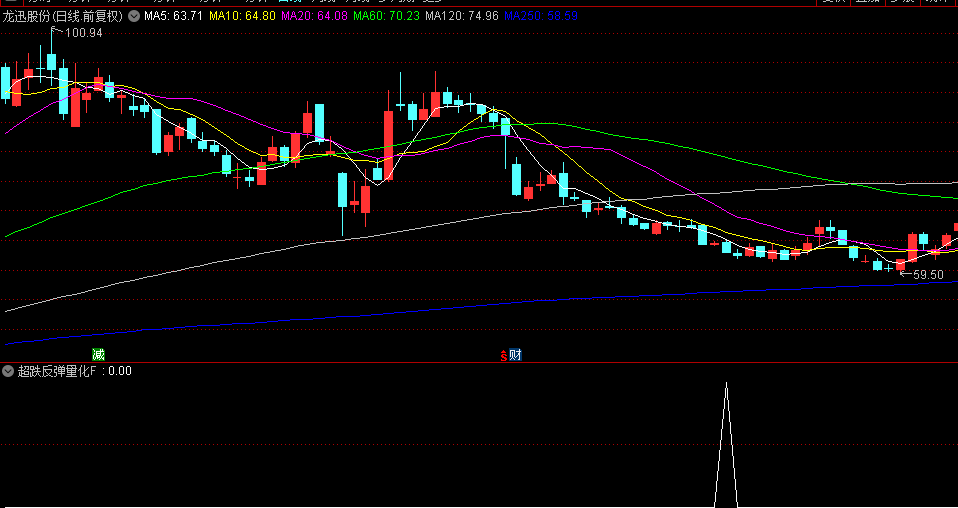Select the candlestick at the 100.94 high
The height and width of the screenshot is (508, 958).
pos(51,62)
